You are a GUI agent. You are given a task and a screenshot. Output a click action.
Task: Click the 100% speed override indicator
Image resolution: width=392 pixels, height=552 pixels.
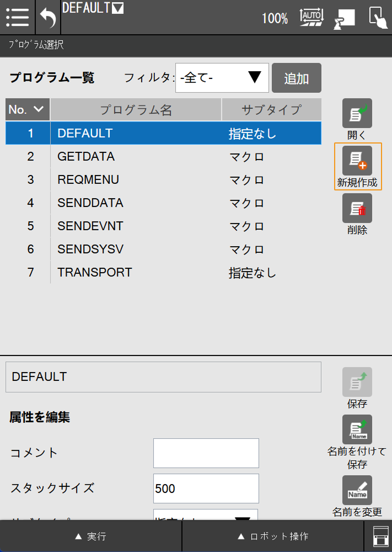click(x=275, y=19)
